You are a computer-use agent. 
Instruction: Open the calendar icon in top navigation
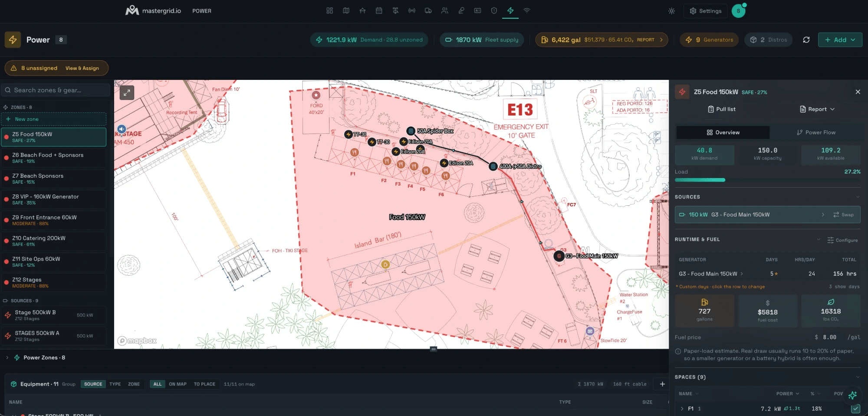pos(379,10)
